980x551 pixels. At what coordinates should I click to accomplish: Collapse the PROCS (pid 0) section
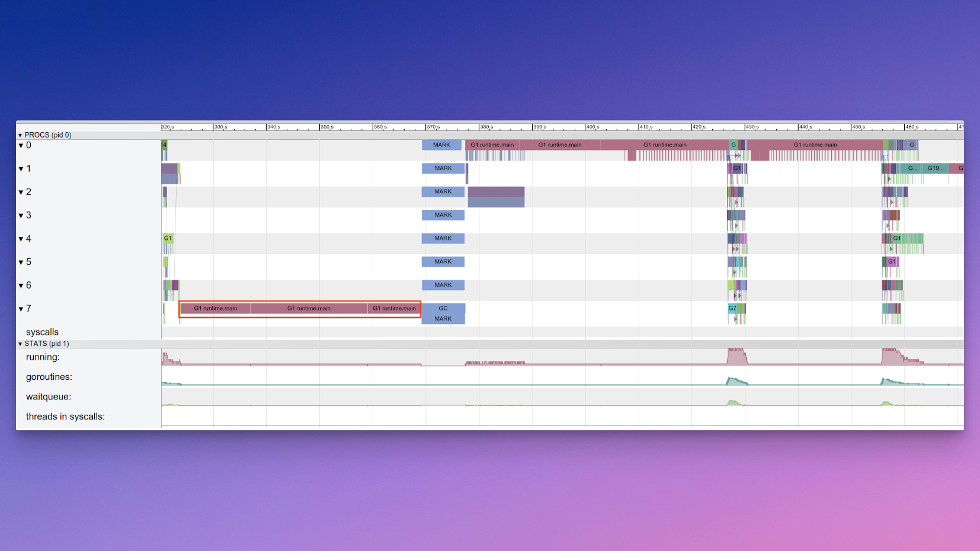(20, 135)
